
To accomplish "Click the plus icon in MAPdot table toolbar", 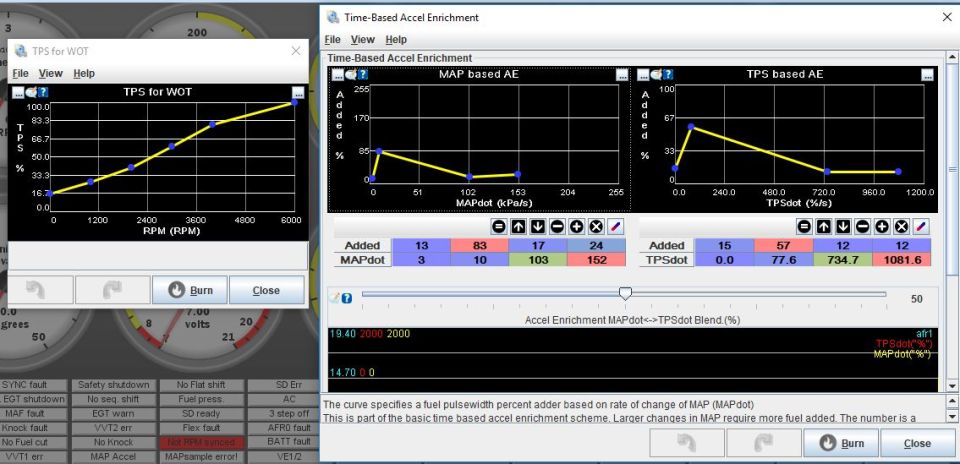I will point(577,227).
